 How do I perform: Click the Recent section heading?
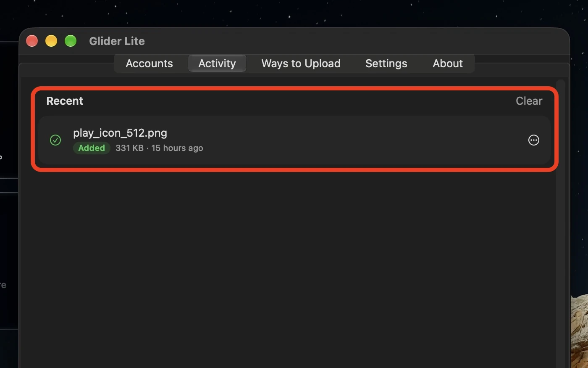(65, 101)
